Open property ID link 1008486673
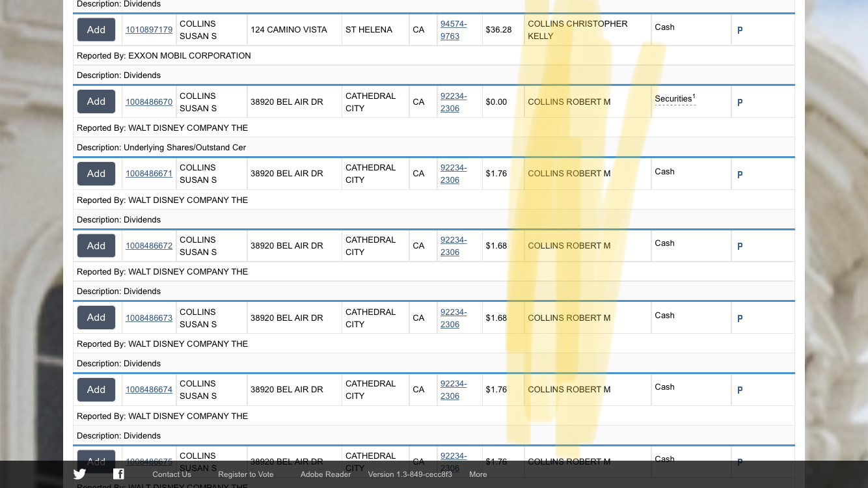Viewport: 868px width, 488px height. [x=149, y=318]
